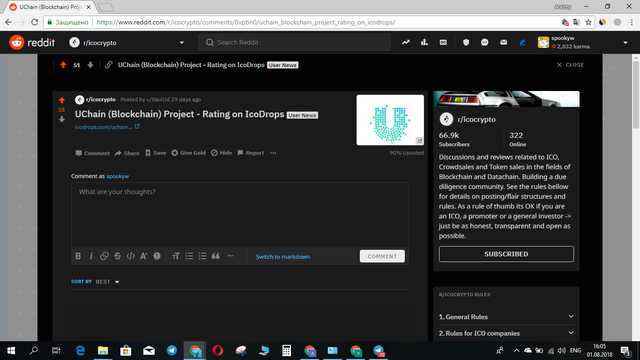Click the Chrome address bar URL

point(246,22)
